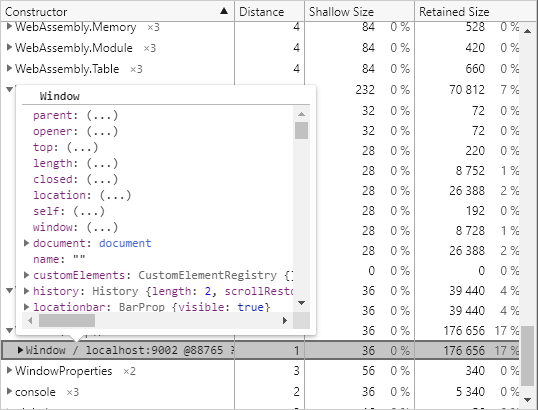The width and height of the screenshot is (538, 410).
Task: Click retained size 176 656 in selected row
Action: click(x=464, y=350)
